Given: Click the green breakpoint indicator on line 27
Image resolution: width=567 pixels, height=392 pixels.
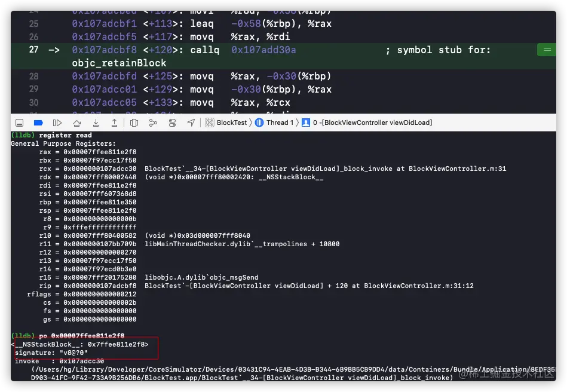Looking at the screenshot, I should 547,50.
